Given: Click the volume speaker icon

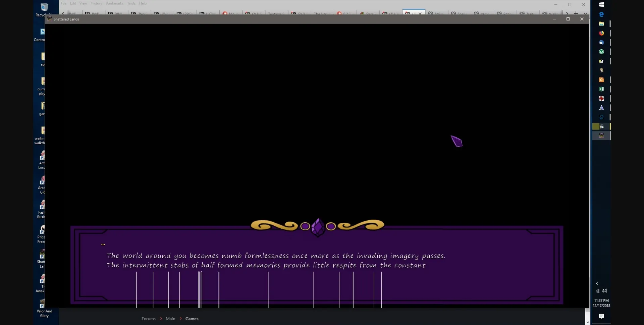Looking at the screenshot, I should 604,291.
